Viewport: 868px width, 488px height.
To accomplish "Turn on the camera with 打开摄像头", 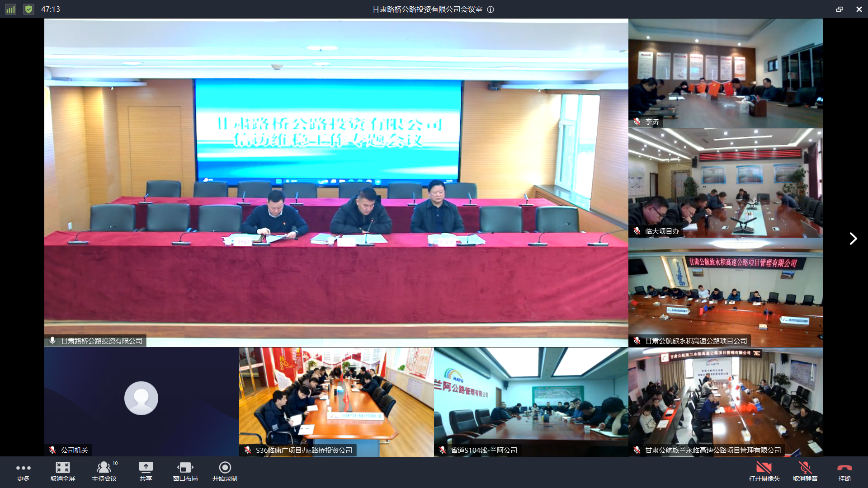I will click(x=764, y=471).
